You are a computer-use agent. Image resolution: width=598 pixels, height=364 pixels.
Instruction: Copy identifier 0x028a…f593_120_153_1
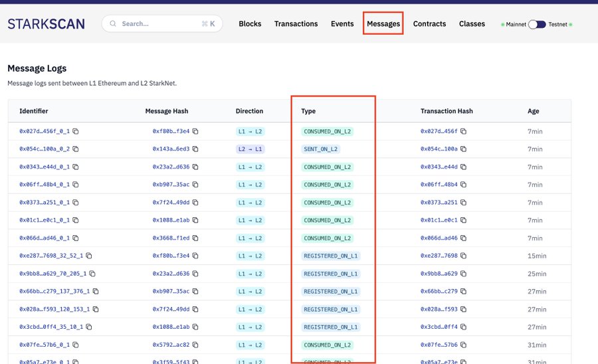[96, 309]
